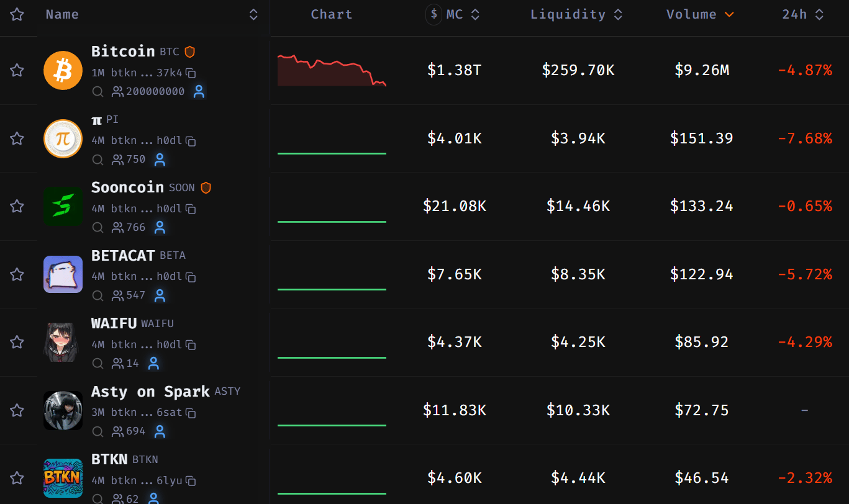Open the BTKN token logo
Viewport: 849px width, 504px height.
click(63, 478)
